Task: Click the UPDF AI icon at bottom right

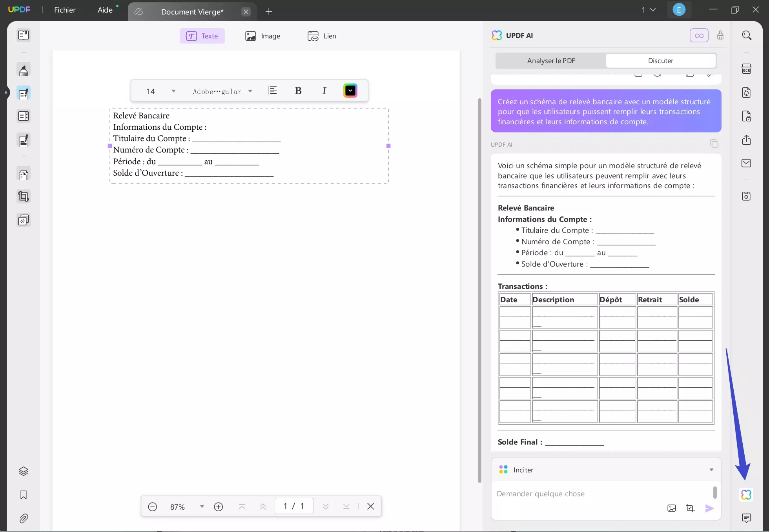Action: point(746,495)
